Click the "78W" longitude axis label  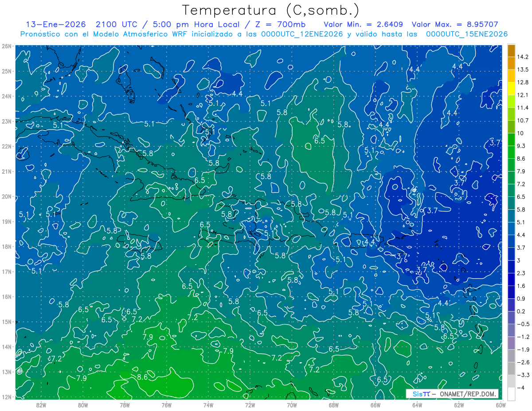tap(125, 405)
